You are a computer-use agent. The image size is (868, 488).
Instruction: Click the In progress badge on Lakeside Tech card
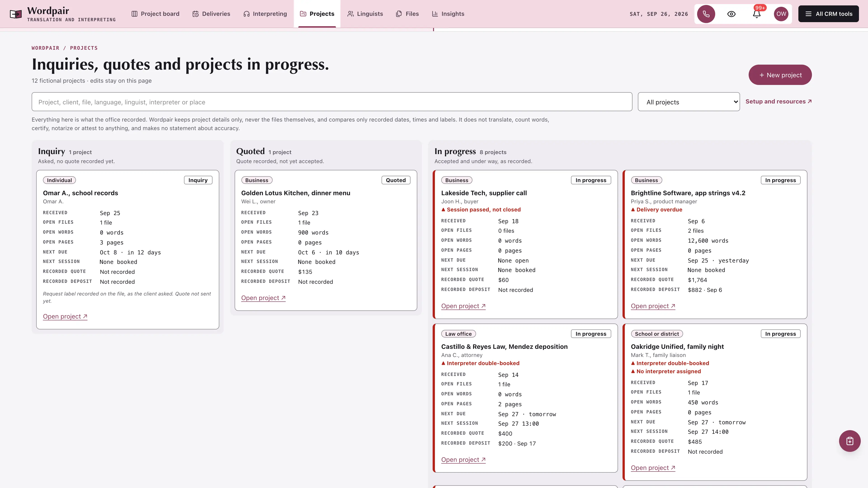pos(591,180)
